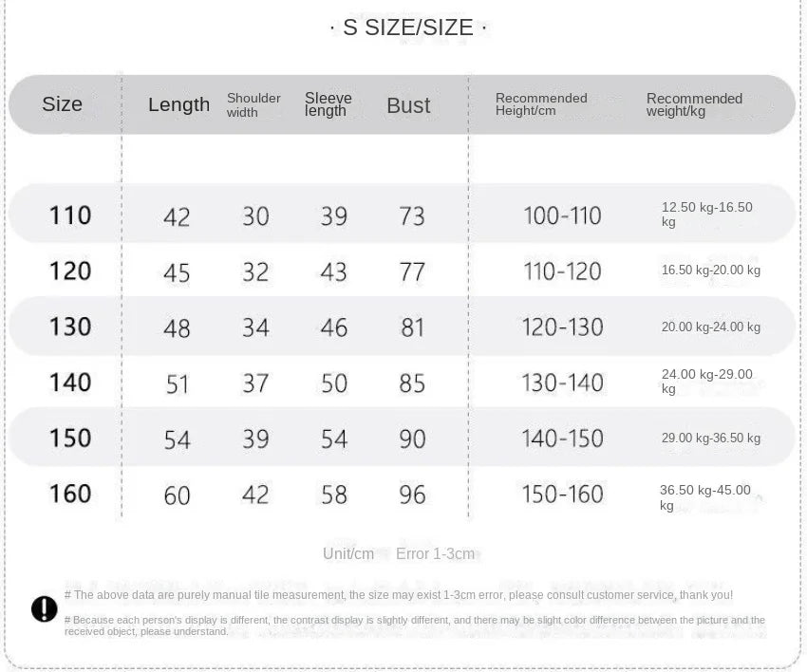Click the "Sleeve length" column header

click(x=328, y=104)
